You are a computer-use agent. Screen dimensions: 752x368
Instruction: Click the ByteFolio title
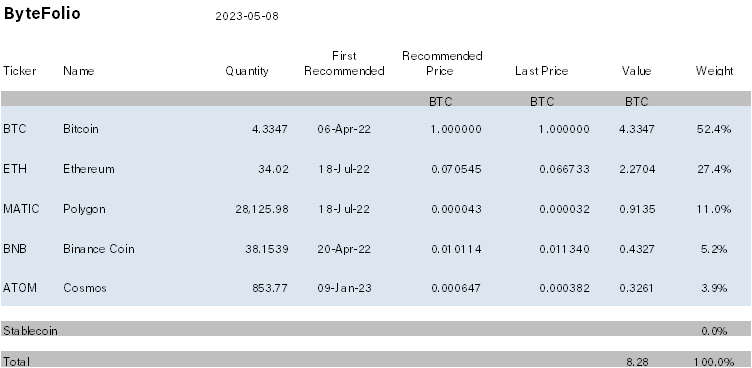(42, 13)
